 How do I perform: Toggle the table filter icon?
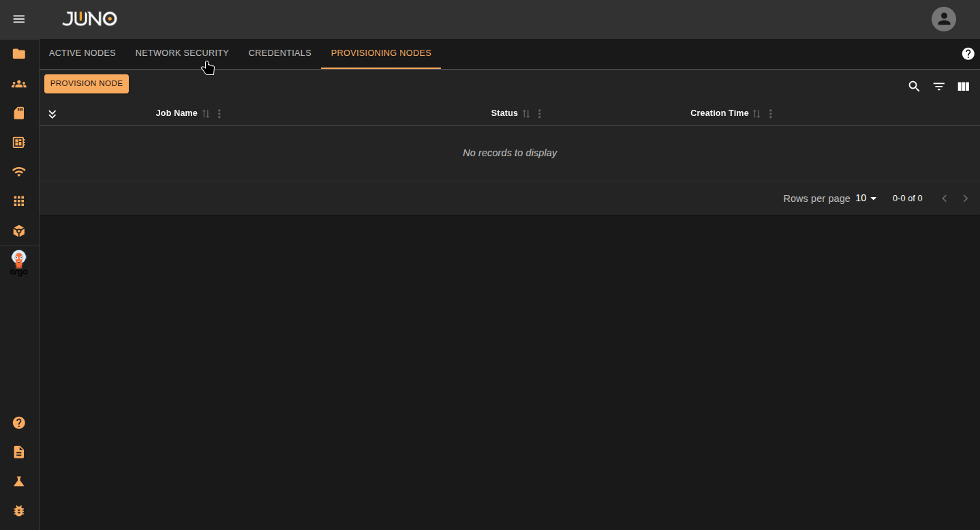[938, 87]
